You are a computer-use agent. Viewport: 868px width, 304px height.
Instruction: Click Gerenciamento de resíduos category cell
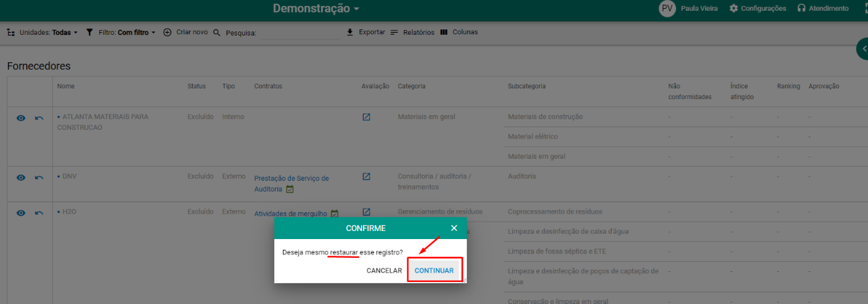[440, 212]
